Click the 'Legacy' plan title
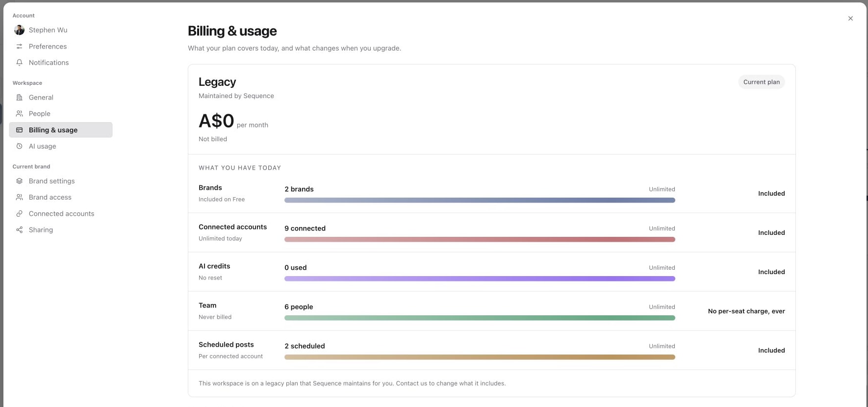 coord(217,82)
